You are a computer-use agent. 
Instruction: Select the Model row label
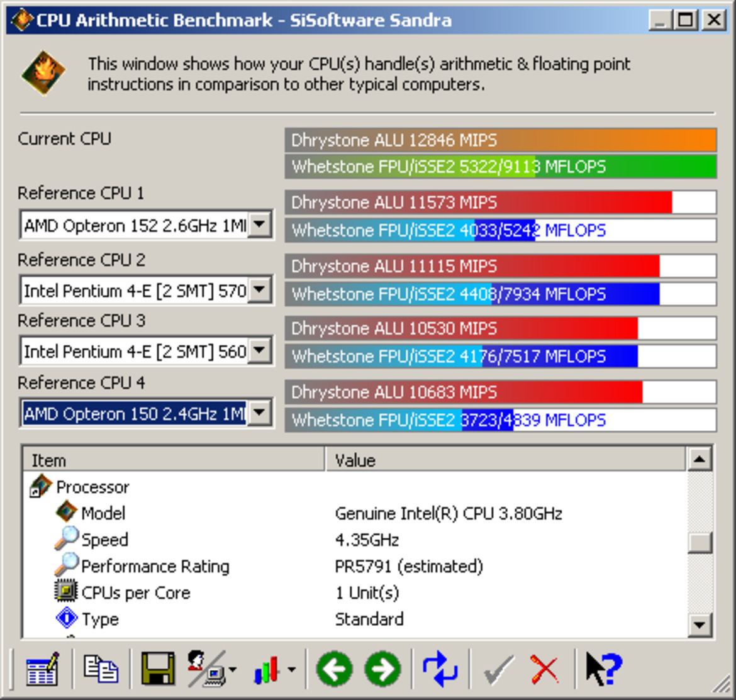coord(103,513)
